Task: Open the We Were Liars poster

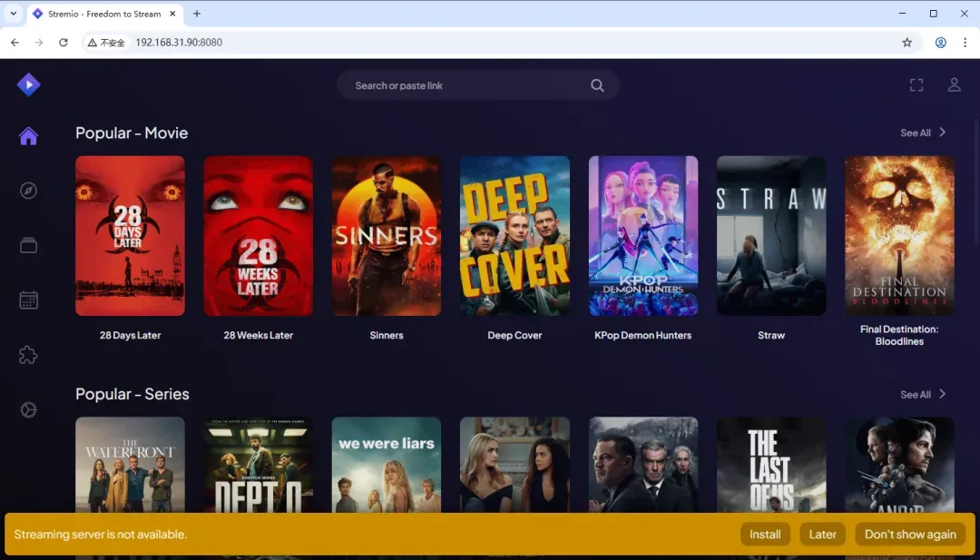Action: click(387, 465)
